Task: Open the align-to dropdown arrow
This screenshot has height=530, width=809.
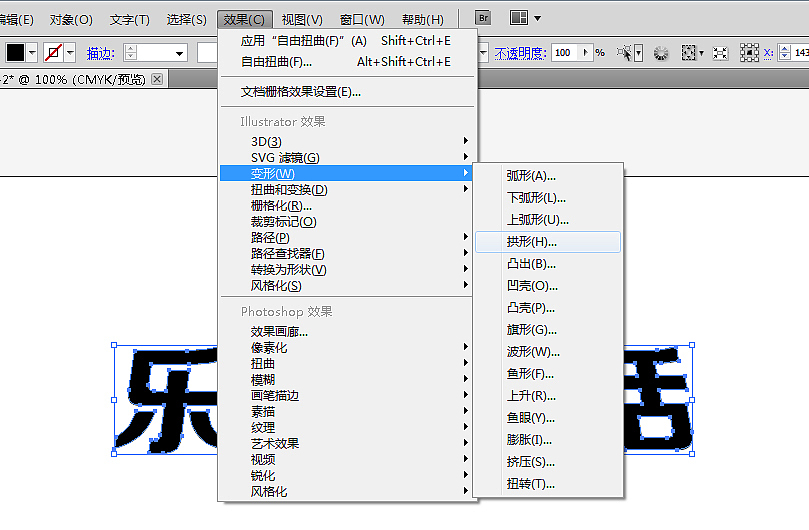Action: coord(701,53)
